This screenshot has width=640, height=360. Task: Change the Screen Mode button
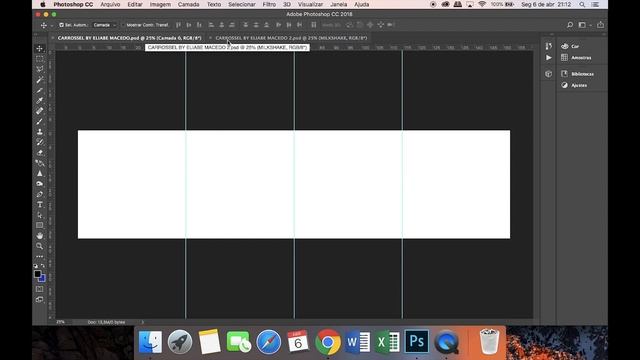click(40, 300)
